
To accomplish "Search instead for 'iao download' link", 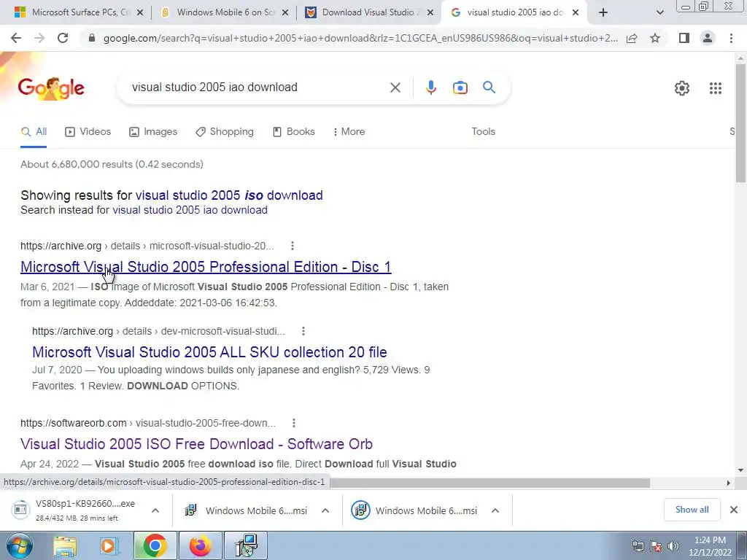I will coord(190,210).
